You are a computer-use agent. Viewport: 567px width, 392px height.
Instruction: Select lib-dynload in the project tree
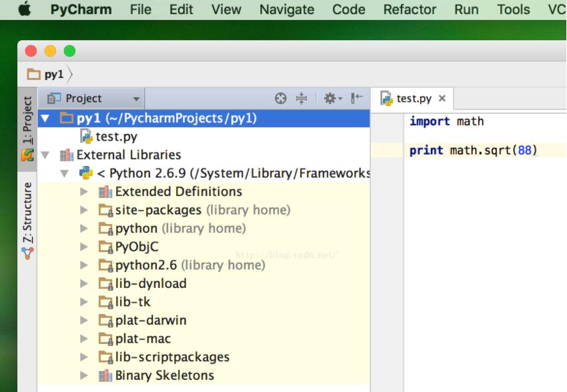point(151,283)
